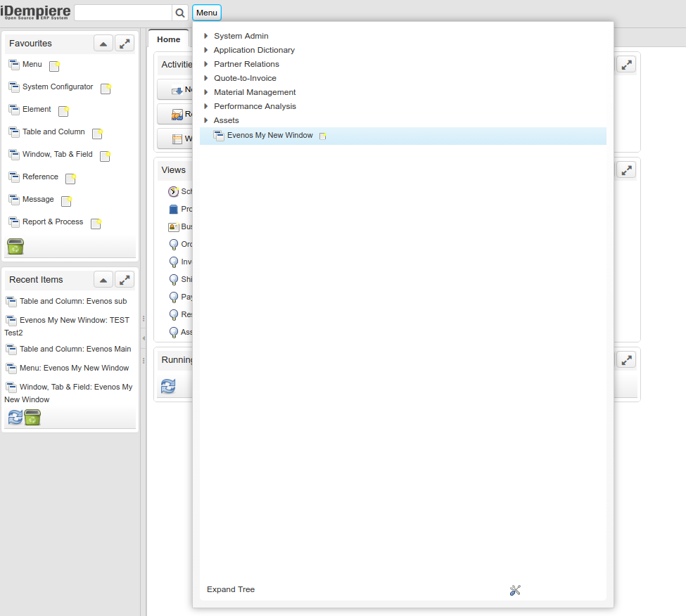Open recent item Table and Column: Evenos sub
686x616 pixels.
click(x=73, y=301)
